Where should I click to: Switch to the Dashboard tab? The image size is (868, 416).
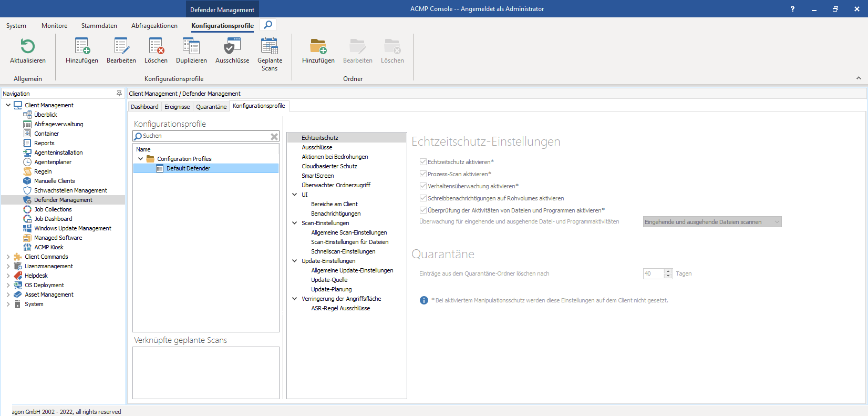click(x=144, y=107)
